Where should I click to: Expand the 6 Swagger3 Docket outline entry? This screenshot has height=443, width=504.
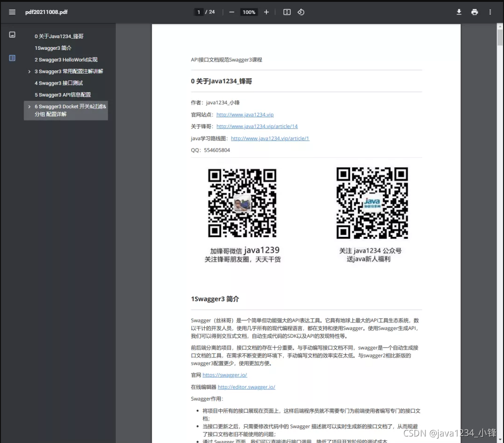(29, 107)
